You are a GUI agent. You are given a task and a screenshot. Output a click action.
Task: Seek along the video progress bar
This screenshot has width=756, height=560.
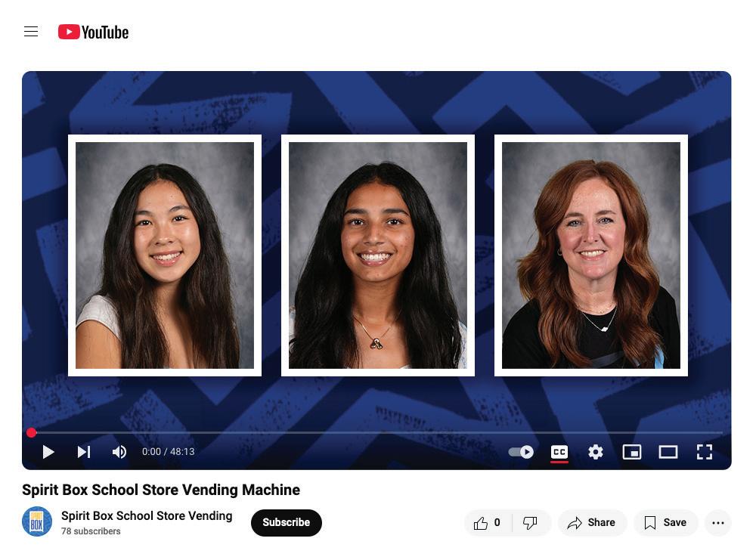tap(376, 433)
